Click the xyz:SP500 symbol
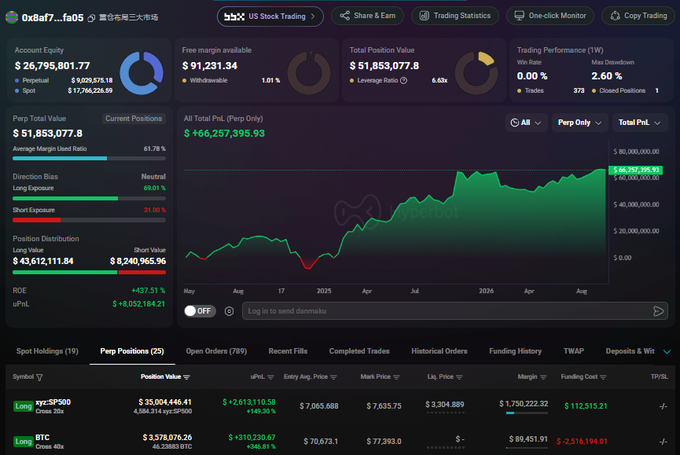The width and height of the screenshot is (680, 455). pyautogui.click(x=53, y=402)
